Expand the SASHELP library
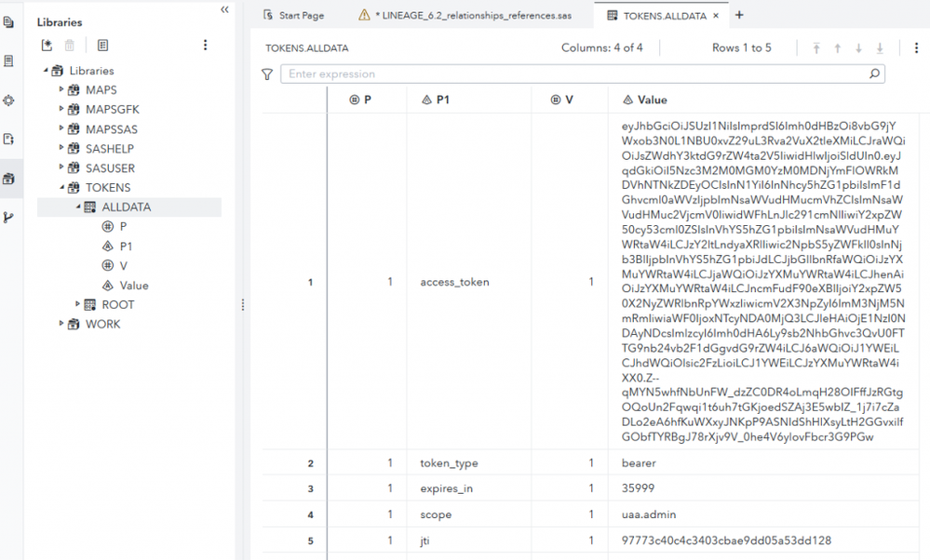 (61, 148)
